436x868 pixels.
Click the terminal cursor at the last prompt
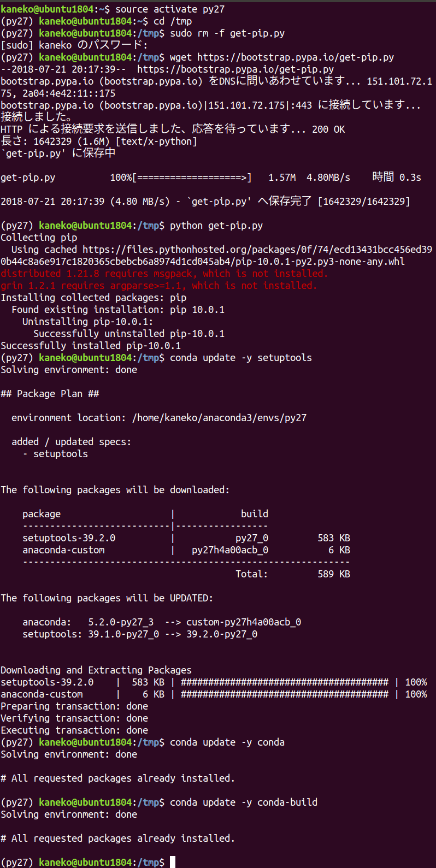click(173, 862)
